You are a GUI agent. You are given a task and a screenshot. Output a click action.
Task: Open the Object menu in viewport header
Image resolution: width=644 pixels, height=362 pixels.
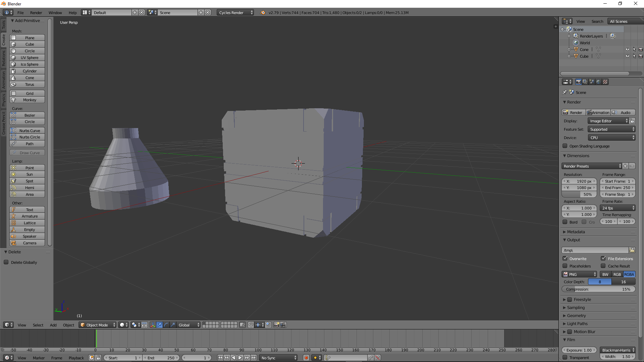click(x=68, y=325)
